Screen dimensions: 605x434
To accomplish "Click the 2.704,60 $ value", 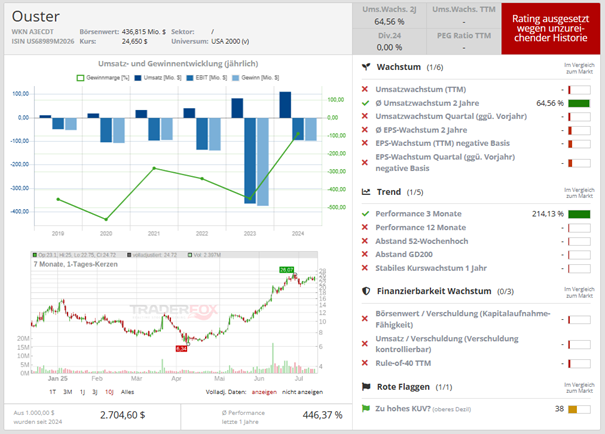I will coord(123,415).
